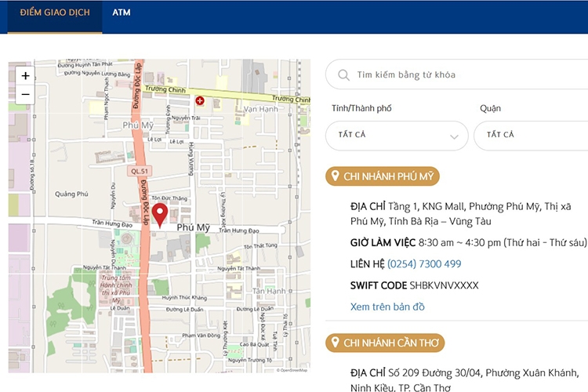The height and width of the screenshot is (392, 588).
Task: Click the pin icon in Phú Mỹ badge
Action: pyautogui.click(x=336, y=176)
